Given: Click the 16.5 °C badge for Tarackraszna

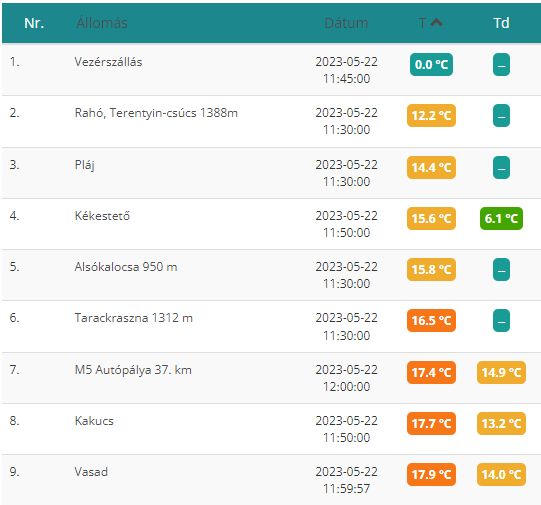Looking at the screenshot, I should 431,320.
